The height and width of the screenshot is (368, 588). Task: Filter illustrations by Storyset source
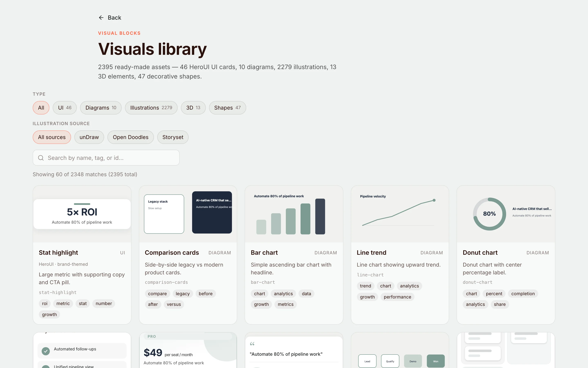pos(173,137)
